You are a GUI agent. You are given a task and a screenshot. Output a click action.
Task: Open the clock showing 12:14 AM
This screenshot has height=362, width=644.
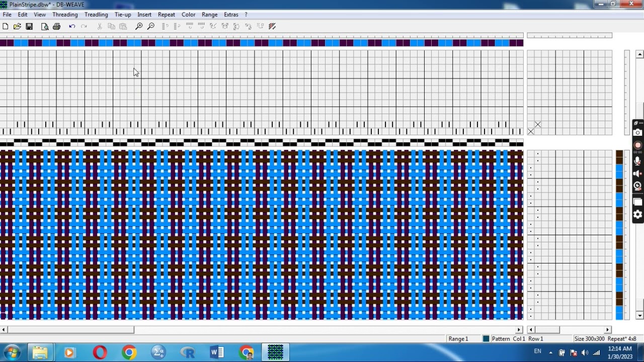620,352
